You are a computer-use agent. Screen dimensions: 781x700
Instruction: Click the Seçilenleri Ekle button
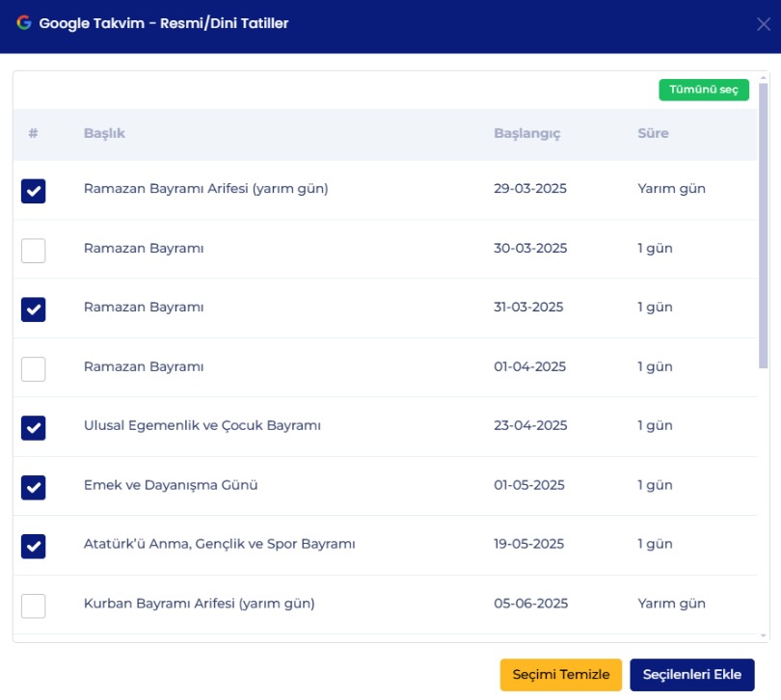(x=691, y=675)
